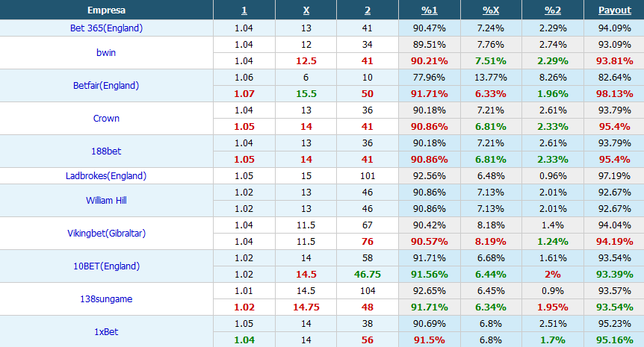This screenshot has height=347, width=644.
Task: Click bwin opening percentage 89.51%
Action: coord(429,45)
